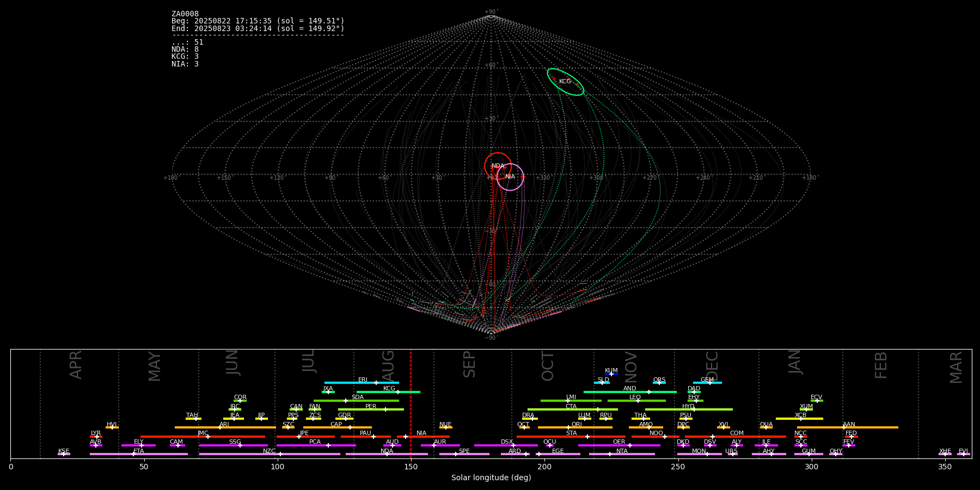The width and height of the screenshot is (980, 490).
Task: Select the pink NZC shower bar
Action: click(269, 454)
